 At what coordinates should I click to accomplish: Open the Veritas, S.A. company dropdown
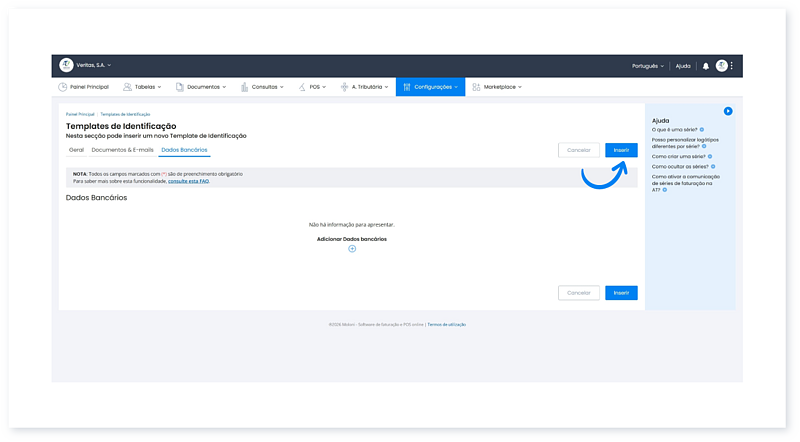(94, 65)
